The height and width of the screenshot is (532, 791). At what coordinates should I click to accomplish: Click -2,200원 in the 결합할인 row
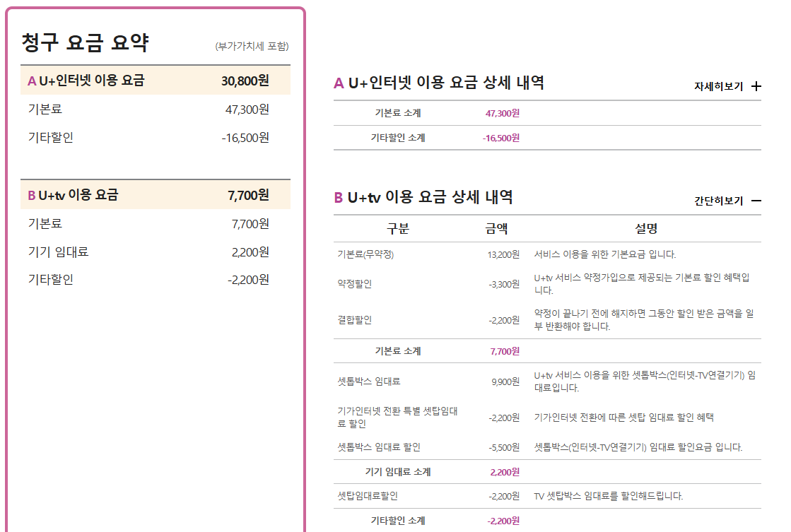click(504, 320)
